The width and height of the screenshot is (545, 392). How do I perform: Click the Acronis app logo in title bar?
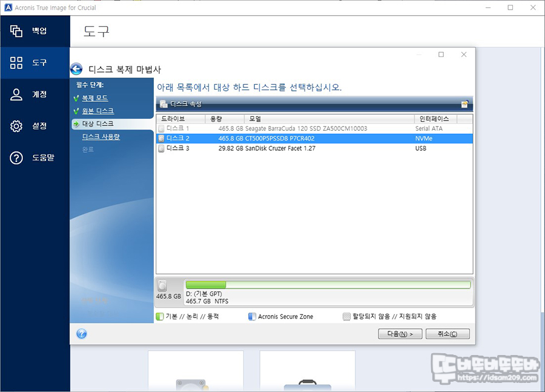(8, 8)
